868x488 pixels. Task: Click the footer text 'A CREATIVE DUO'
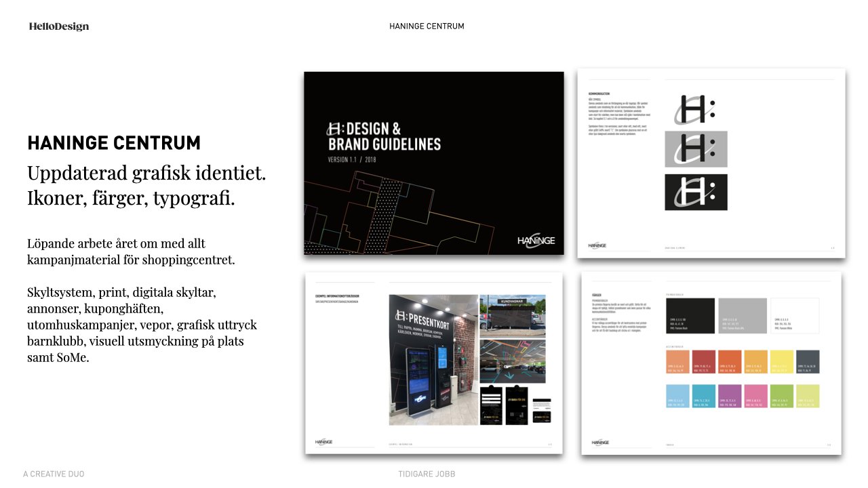click(54, 474)
